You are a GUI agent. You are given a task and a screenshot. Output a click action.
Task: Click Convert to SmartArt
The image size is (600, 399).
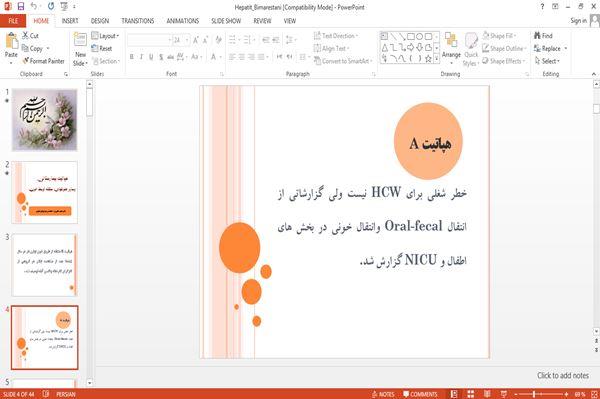pos(343,61)
